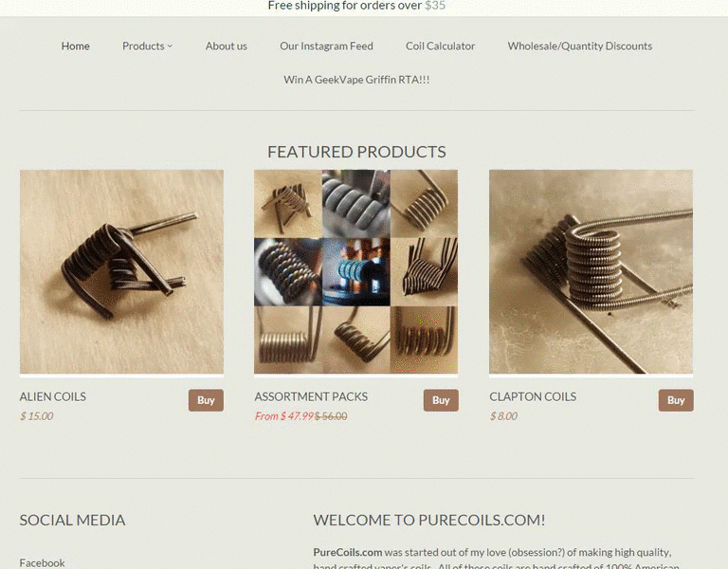The width and height of the screenshot is (728, 569).
Task: View Wholesale/Quantity Discounts page
Action: pyautogui.click(x=580, y=46)
